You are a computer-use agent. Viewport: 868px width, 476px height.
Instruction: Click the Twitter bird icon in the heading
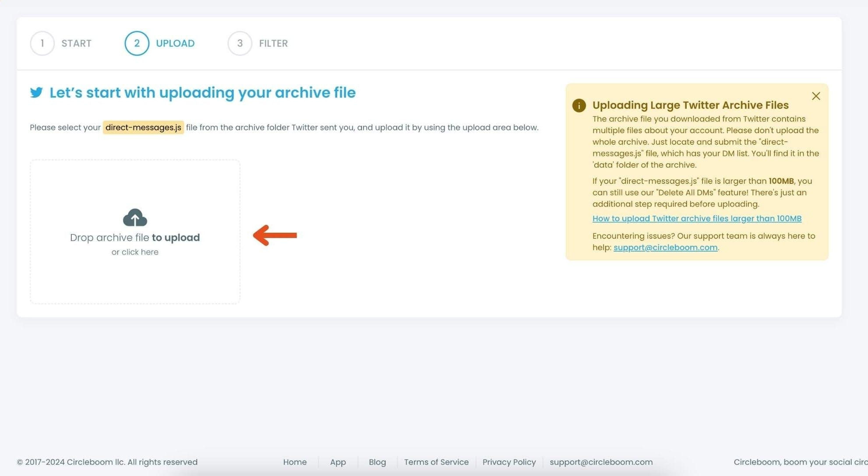pyautogui.click(x=37, y=92)
